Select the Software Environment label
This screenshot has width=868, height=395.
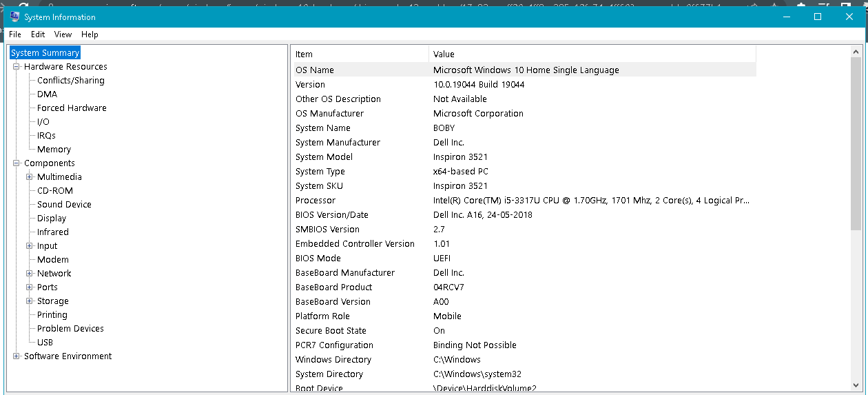tap(68, 356)
